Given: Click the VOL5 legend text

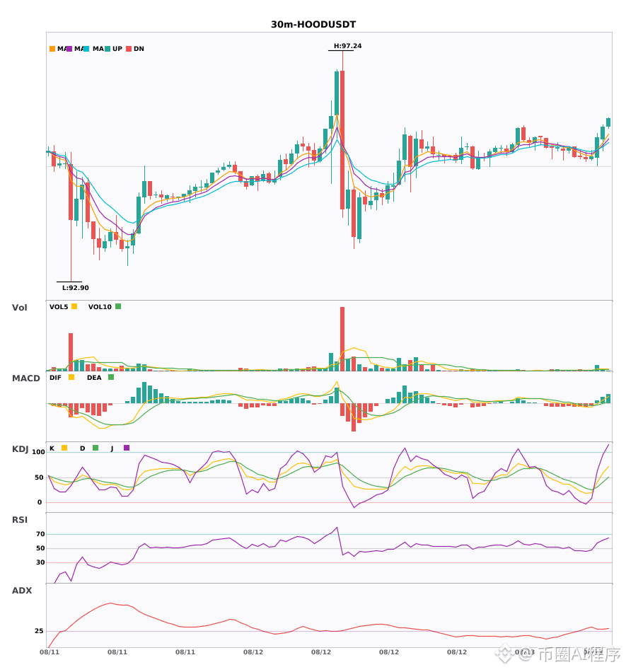Looking at the screenshot, I should [59, 307].
